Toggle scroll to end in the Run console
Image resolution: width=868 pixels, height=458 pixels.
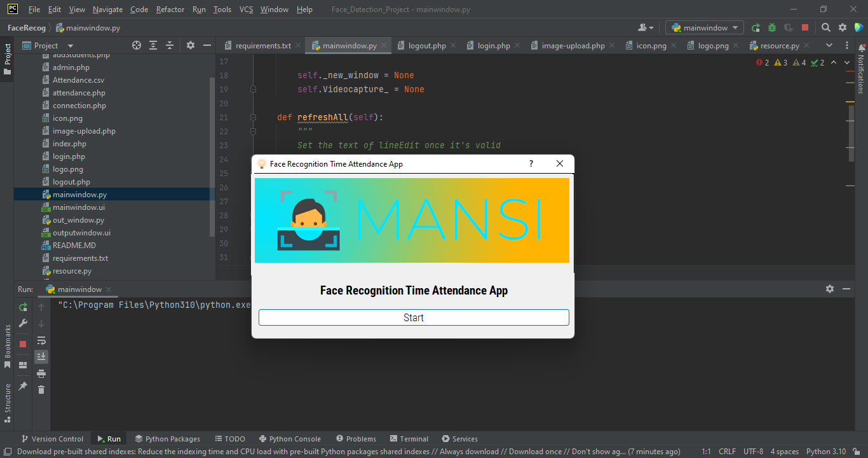coord(41,357)
